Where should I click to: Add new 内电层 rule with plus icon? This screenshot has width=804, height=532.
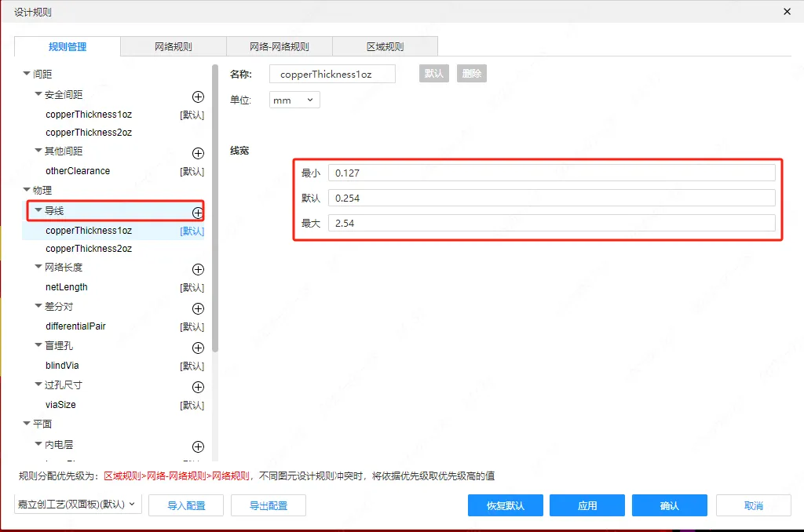[x=198, y=446]
